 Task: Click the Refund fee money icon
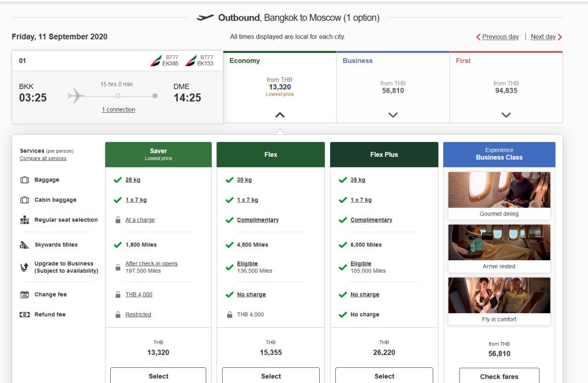pos(24,315)
